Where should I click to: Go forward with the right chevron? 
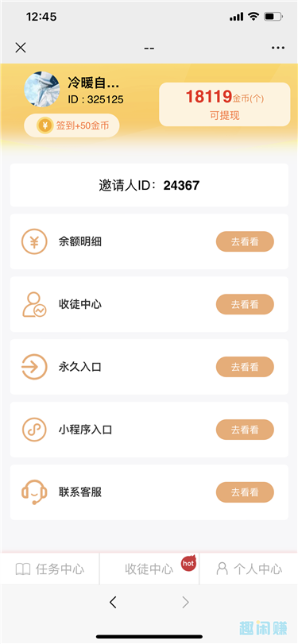point(185,603)
